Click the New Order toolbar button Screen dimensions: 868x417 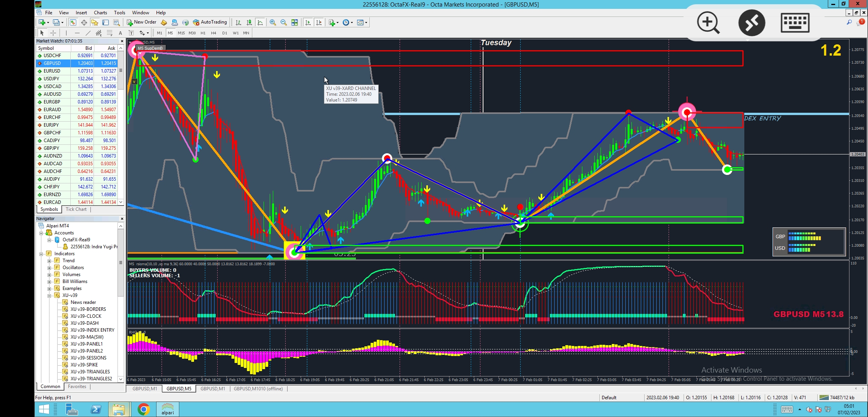pyautogui.click(x=141, y=22)
